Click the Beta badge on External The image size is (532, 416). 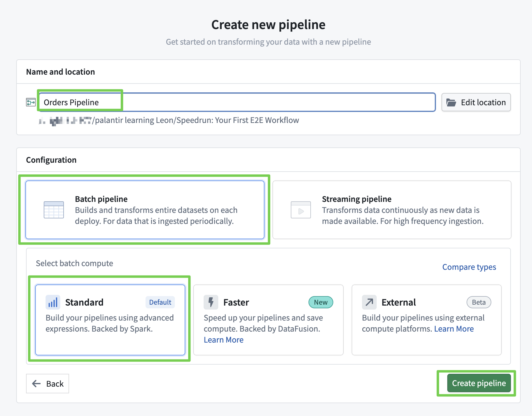pos(478,302)
